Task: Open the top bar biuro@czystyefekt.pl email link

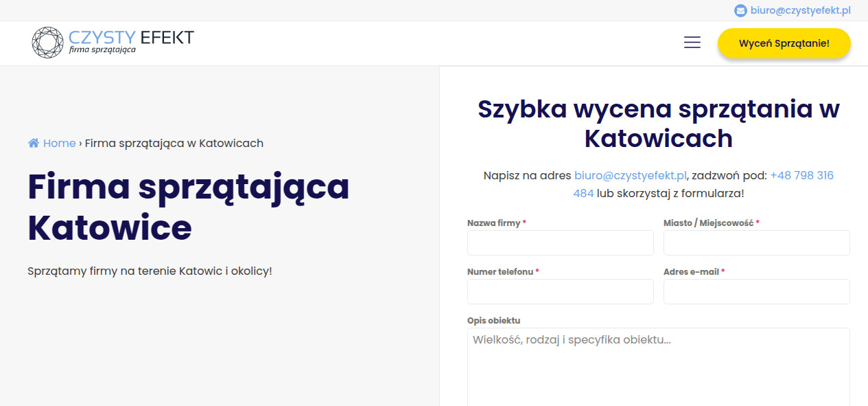Action: [x=800, y=10]
